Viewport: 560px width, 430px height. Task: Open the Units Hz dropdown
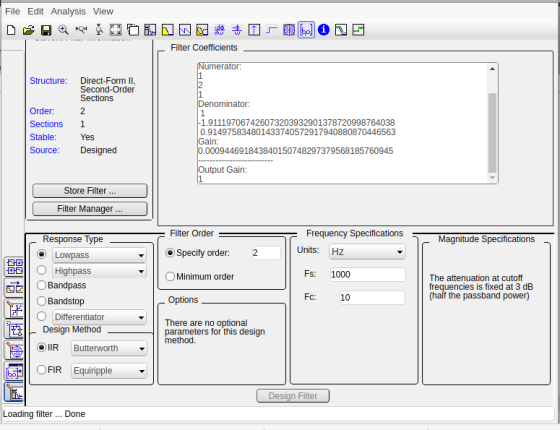(367, 252)
